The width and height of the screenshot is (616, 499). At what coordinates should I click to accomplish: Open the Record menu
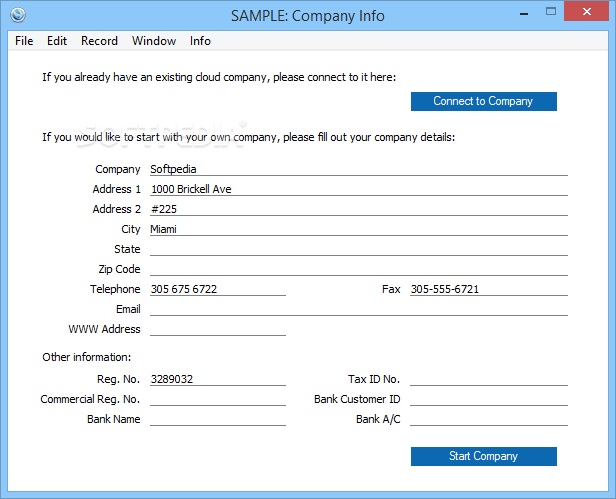coord(99,41)
